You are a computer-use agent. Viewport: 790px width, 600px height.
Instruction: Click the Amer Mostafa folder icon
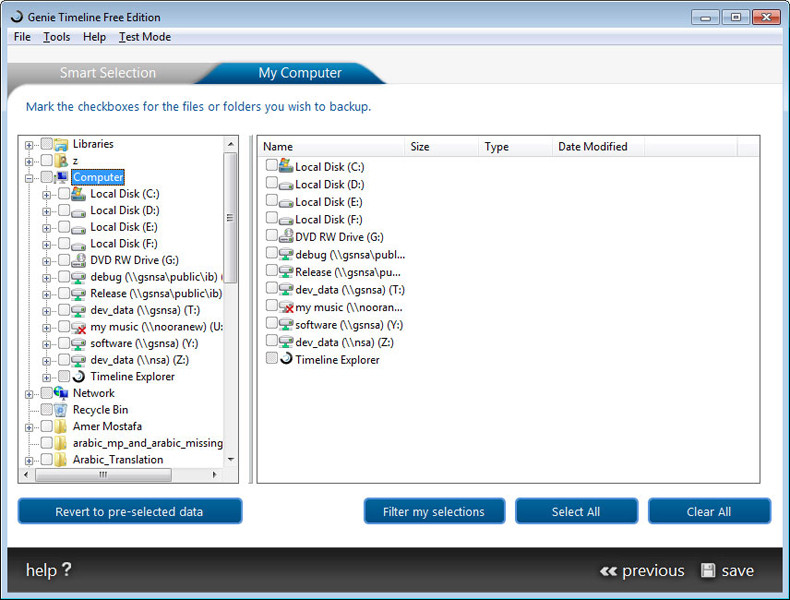(x=61, y=426)
